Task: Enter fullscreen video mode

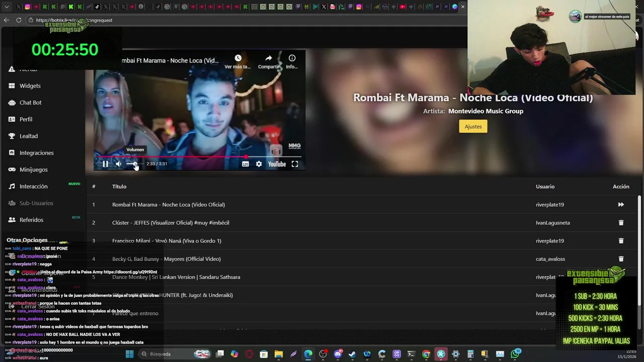Action: click(x=295, y=164)
